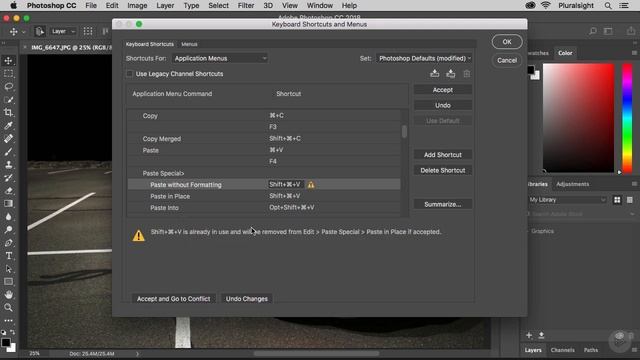Select the Pen tool
The height and width of the screenshot is (360, 640).
[x=8, y=242]
